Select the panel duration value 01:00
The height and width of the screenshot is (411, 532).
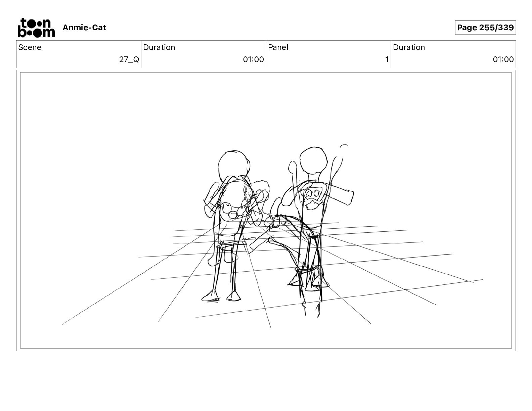[x=503, y=59]
